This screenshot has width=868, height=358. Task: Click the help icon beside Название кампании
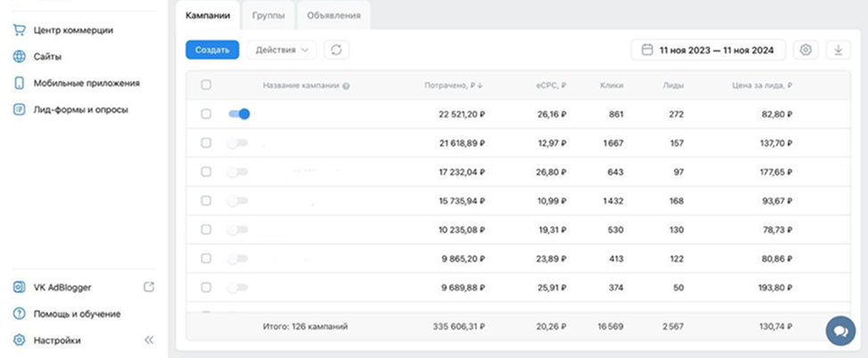coord(346,86)
